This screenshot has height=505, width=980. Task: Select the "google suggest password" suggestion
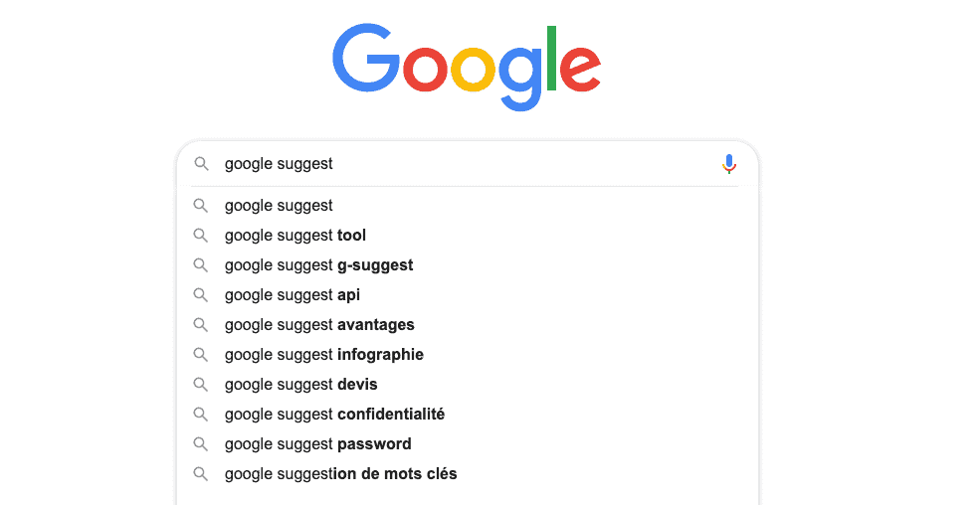318,444
